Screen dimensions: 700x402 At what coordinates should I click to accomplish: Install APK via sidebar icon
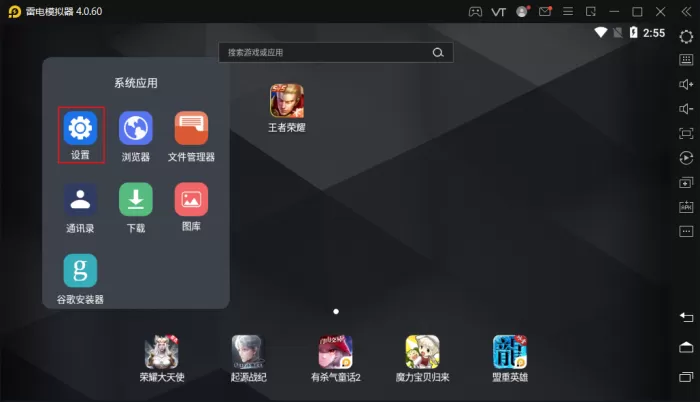[x=686, y=207]
